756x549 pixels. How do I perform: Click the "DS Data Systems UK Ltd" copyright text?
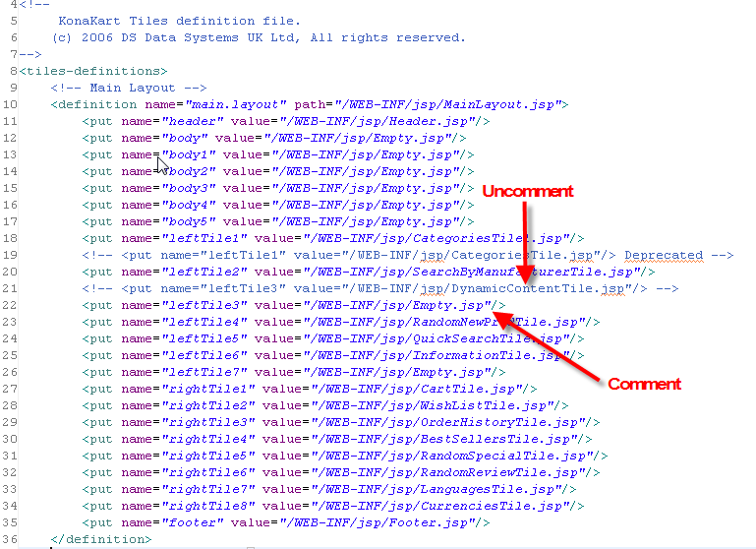coord(209,37)
